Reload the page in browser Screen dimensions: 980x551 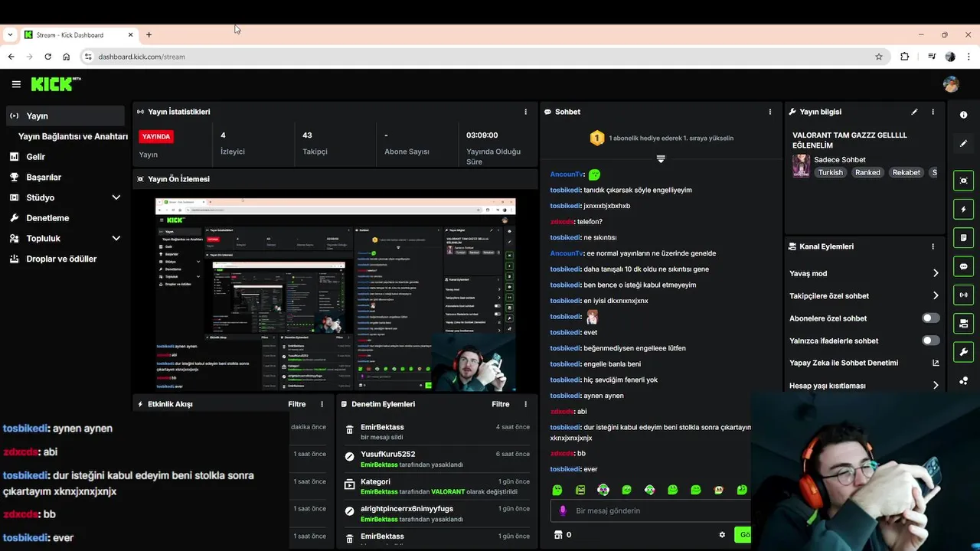pos(47,57)
